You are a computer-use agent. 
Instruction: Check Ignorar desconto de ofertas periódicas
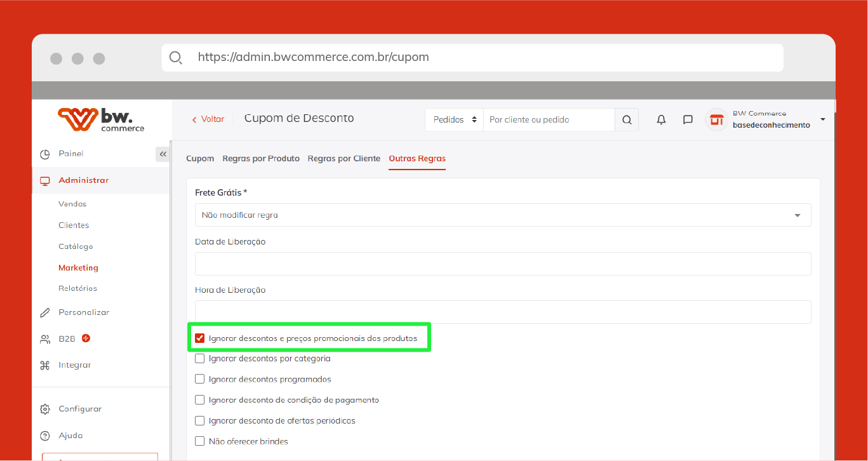pyautogui.click(x=200, y=420)
